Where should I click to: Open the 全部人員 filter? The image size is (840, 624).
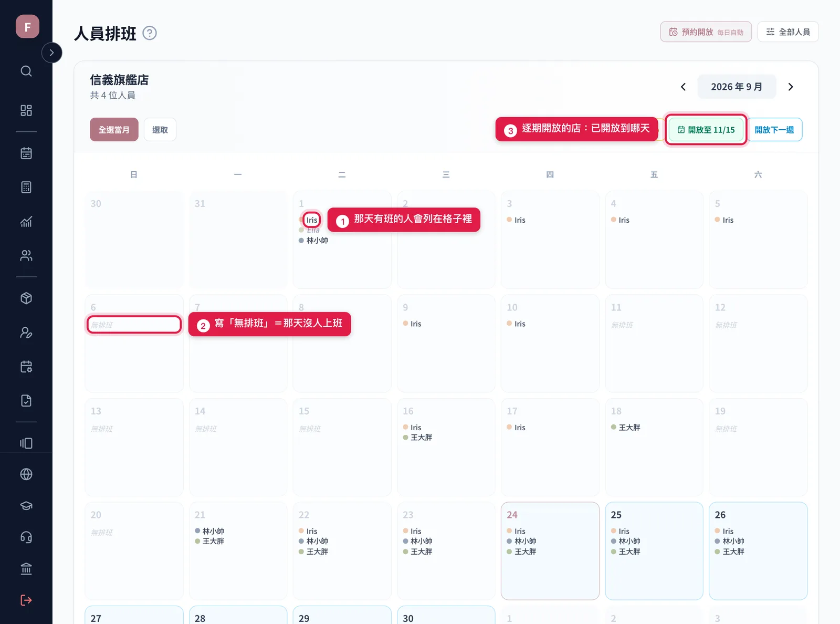click(x=788, y=32)
